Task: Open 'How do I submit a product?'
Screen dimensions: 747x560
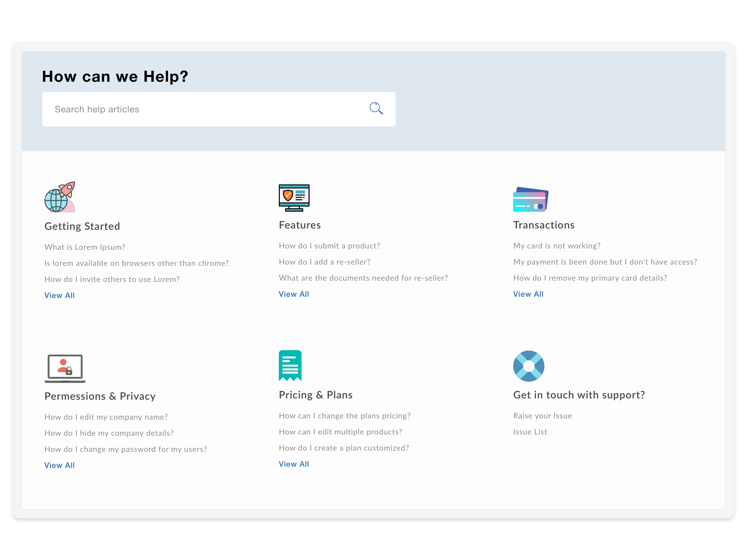Action: pyautogui.click(x=329, y=246)
